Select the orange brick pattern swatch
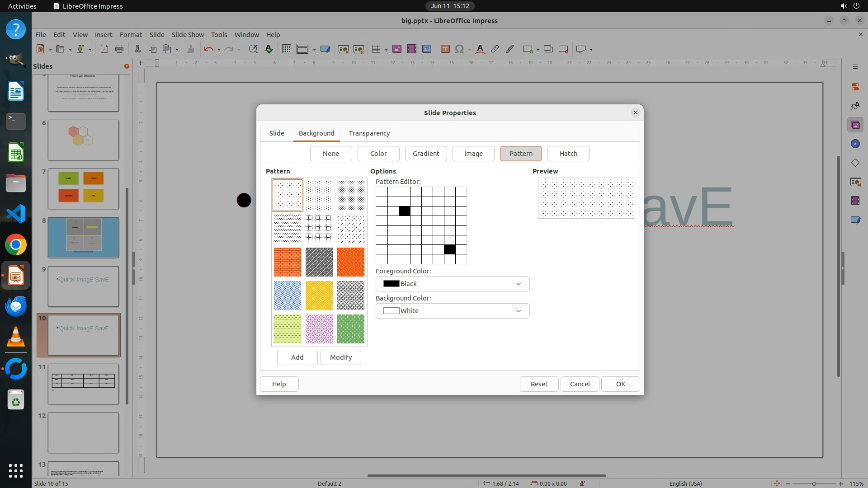The image size is (868, 488). [287, 262]
